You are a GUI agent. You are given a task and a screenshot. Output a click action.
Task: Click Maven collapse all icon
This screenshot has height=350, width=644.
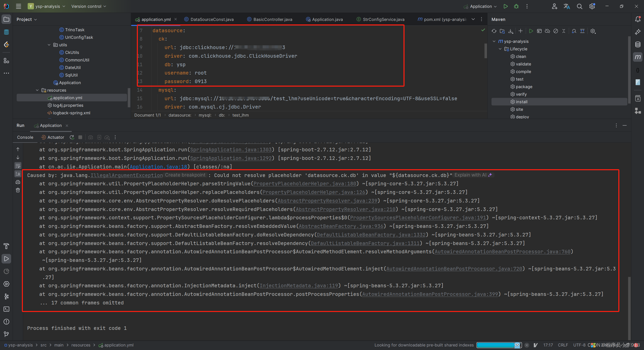(x=564, y=31)
